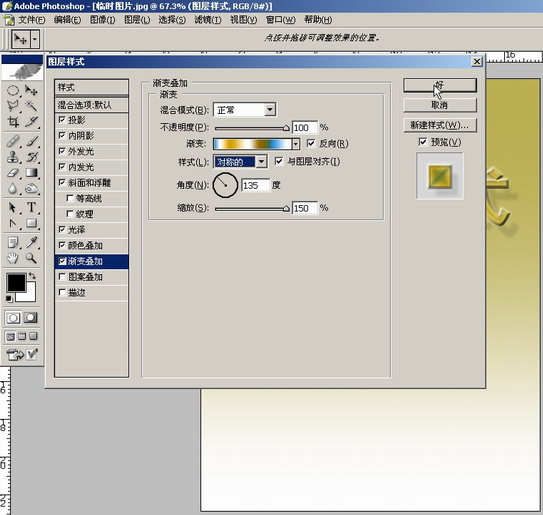Open the tool preset picker arrow
The height and width of the screenshot is (515, 543).
tap(35, 39)
